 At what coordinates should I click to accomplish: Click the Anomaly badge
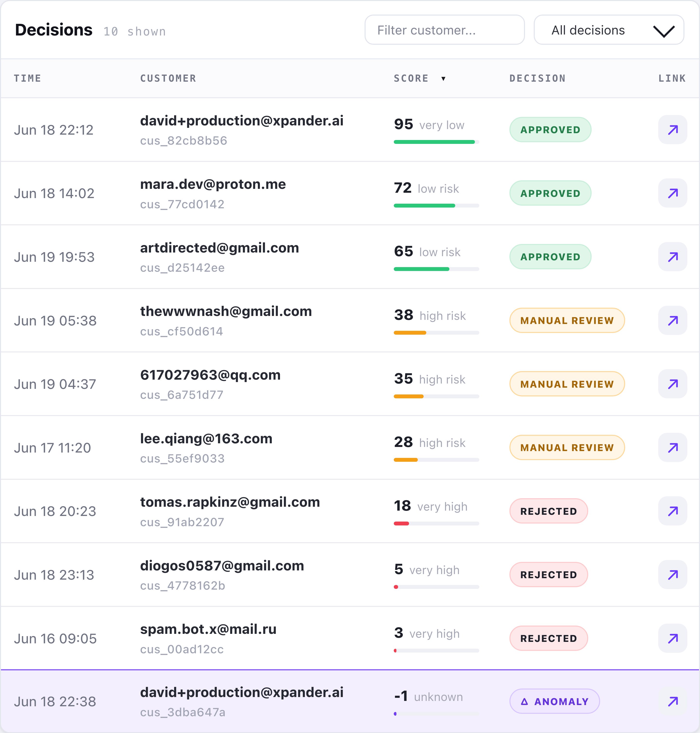pos(554,701)
